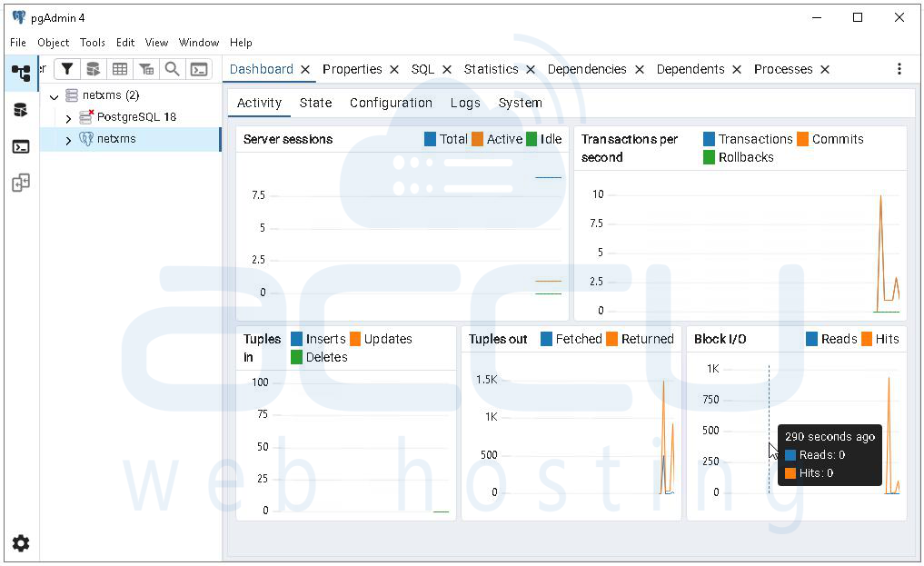Click the Server sessions chart title
This screenshot has width=924, height=566.
coord(288,139)
